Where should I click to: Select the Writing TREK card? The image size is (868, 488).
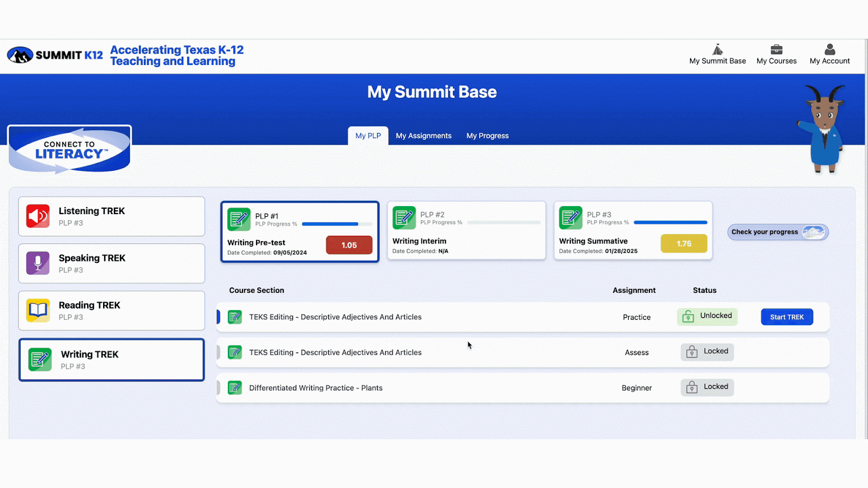(112, 360)
